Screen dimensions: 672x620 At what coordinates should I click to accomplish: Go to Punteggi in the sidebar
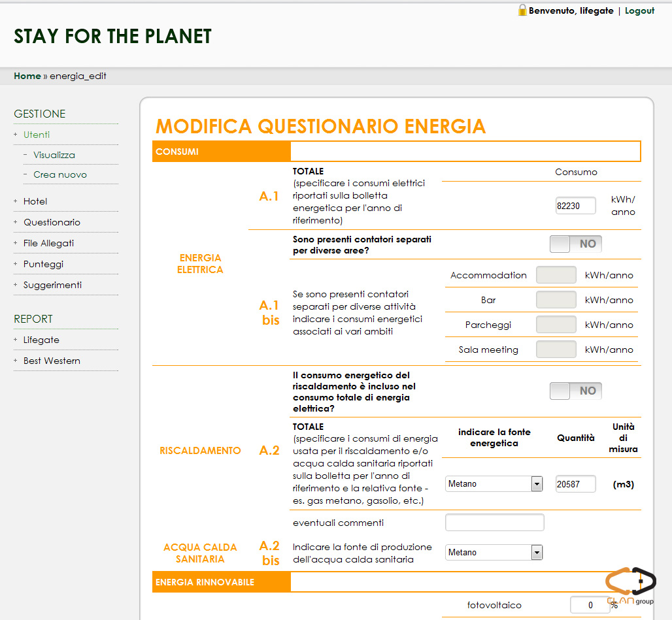click(x=43, y=264)
